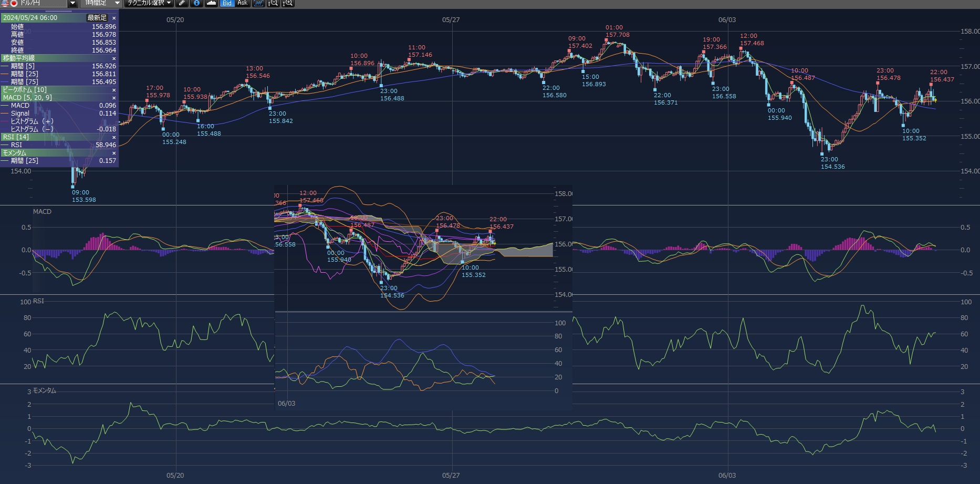Click the 最新足 latest candle button

(97, 18)
